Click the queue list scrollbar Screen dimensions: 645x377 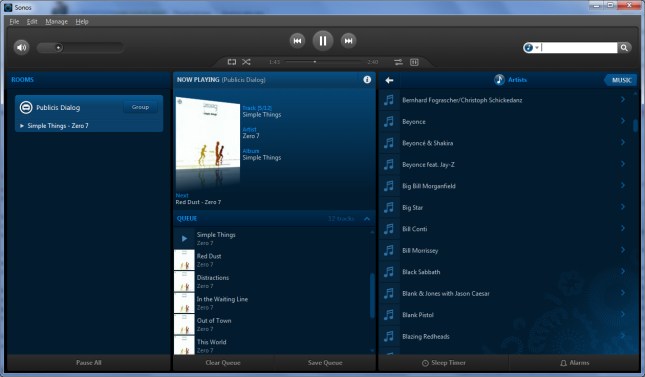click(372, 295)
